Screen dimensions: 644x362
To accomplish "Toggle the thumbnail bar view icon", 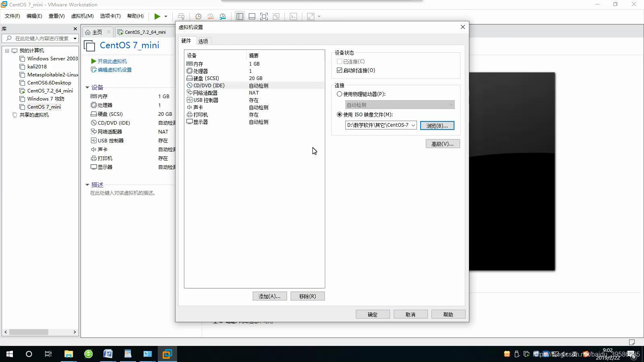I will coord(252,16).
